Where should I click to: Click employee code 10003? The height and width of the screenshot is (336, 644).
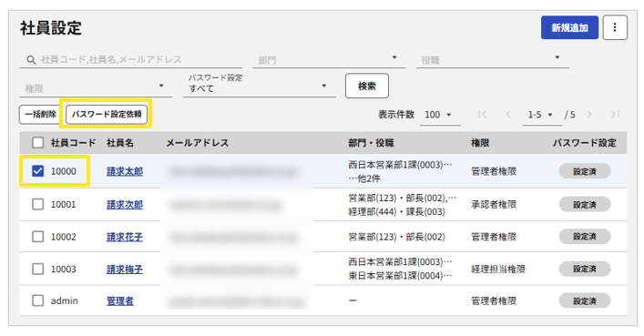coord(64,269)
